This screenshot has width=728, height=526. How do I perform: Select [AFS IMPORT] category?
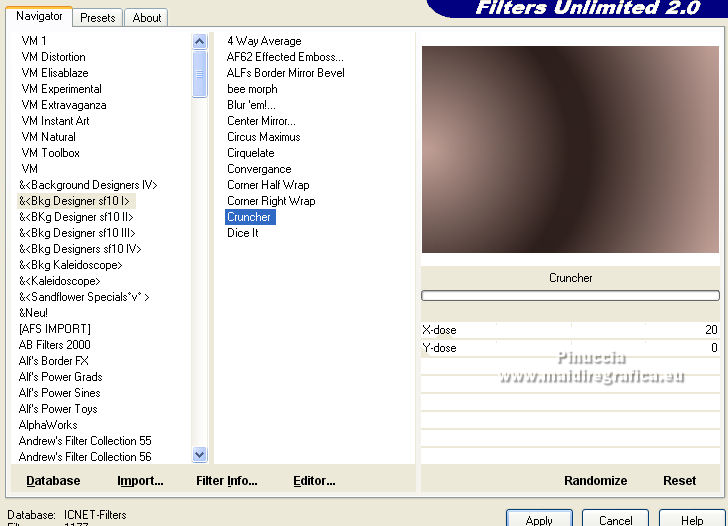[x=55, y=329]
